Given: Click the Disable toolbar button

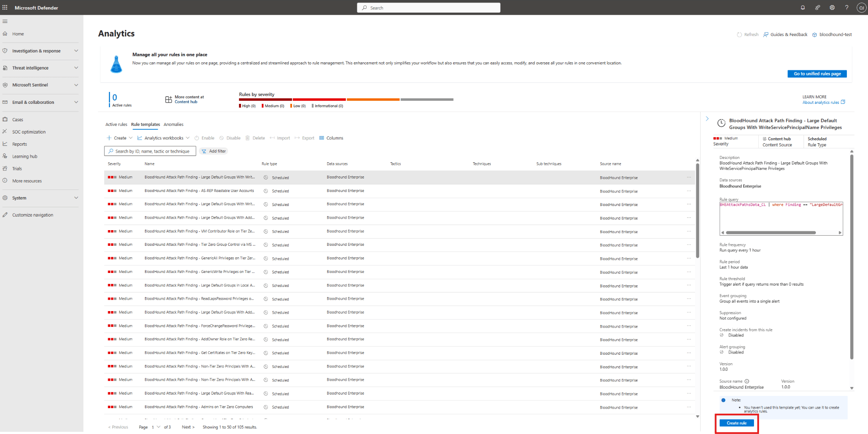Looking at the screenshot, I should click(x=230, y=138).
